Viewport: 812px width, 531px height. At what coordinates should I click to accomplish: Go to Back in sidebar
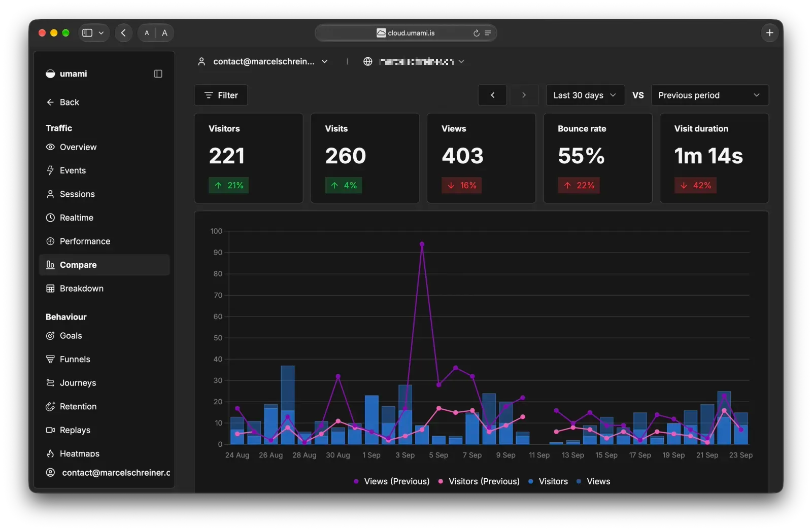point(63,102)
